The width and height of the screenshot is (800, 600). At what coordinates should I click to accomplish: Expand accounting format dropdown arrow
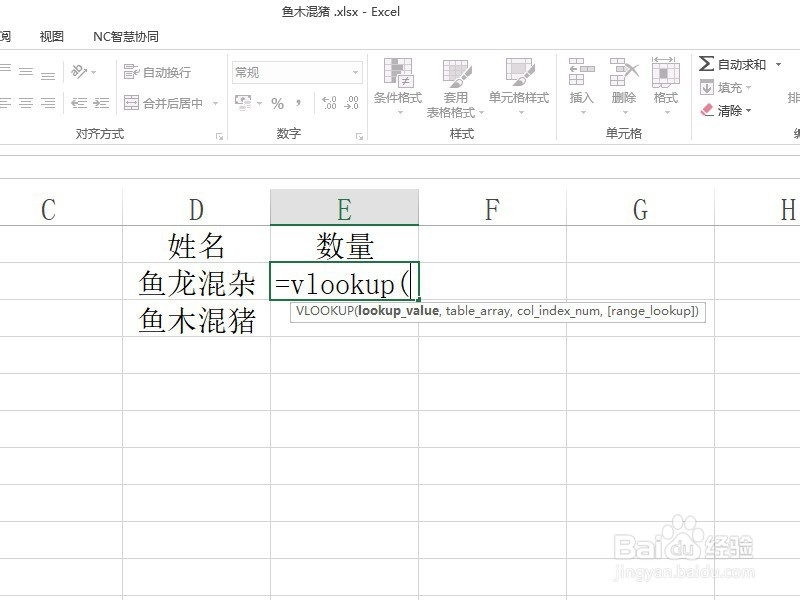click(259, 104)
